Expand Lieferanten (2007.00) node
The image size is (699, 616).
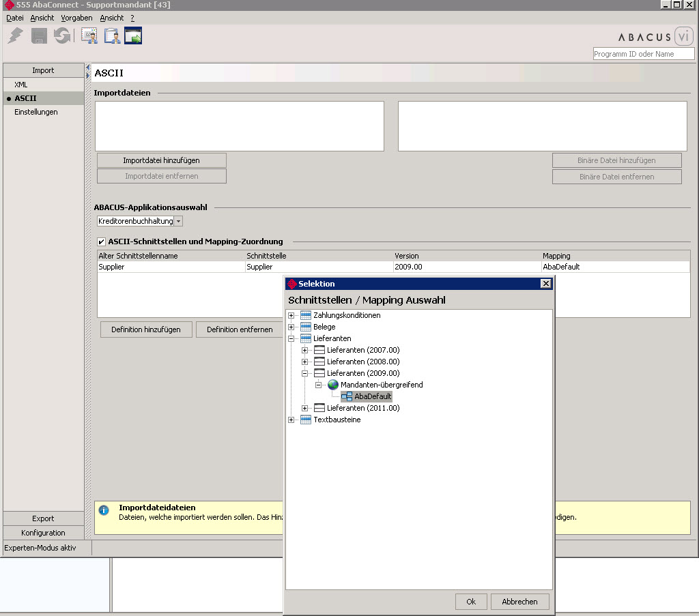[x=304, y=350]
